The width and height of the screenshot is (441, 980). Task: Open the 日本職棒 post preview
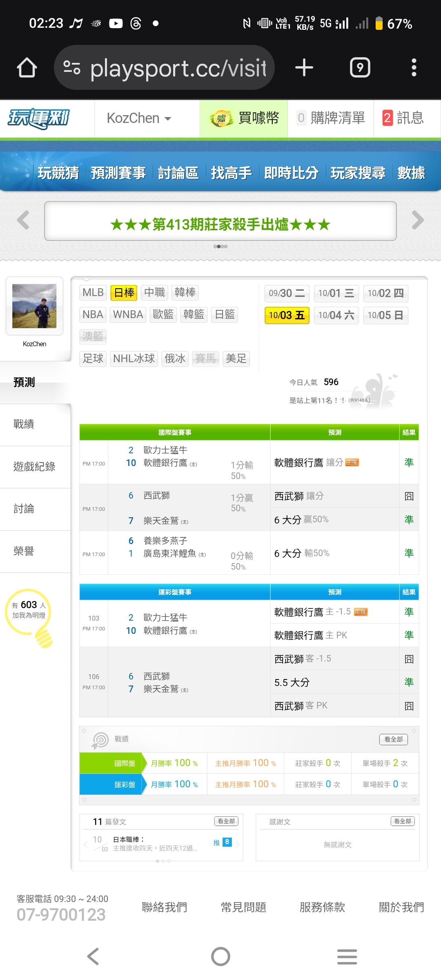tap(155, 844)
